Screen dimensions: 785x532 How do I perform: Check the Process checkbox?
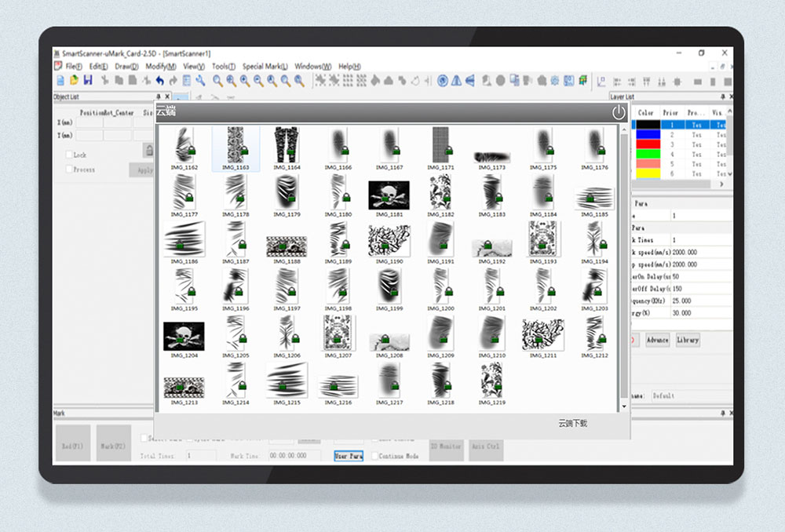70,169
